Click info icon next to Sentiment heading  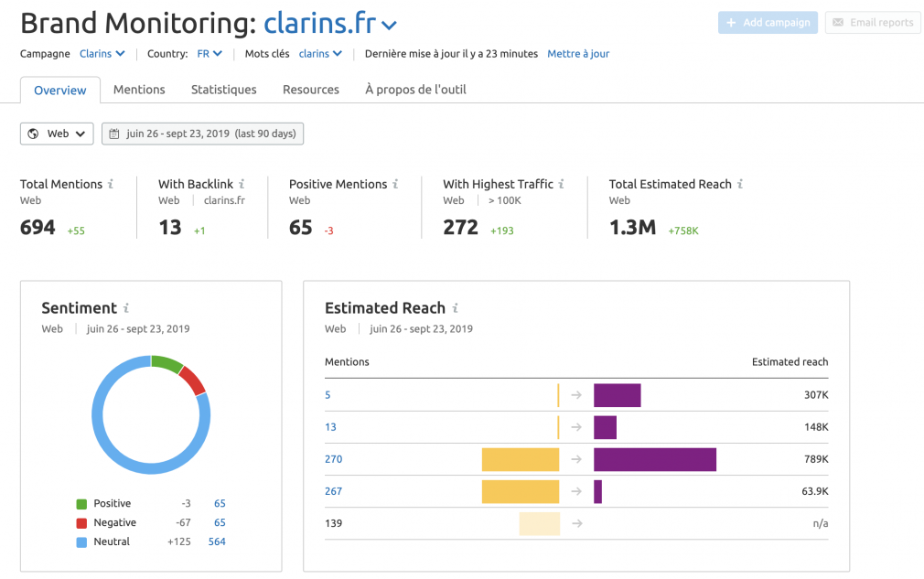pyautogui.click(x=125, y=308)
